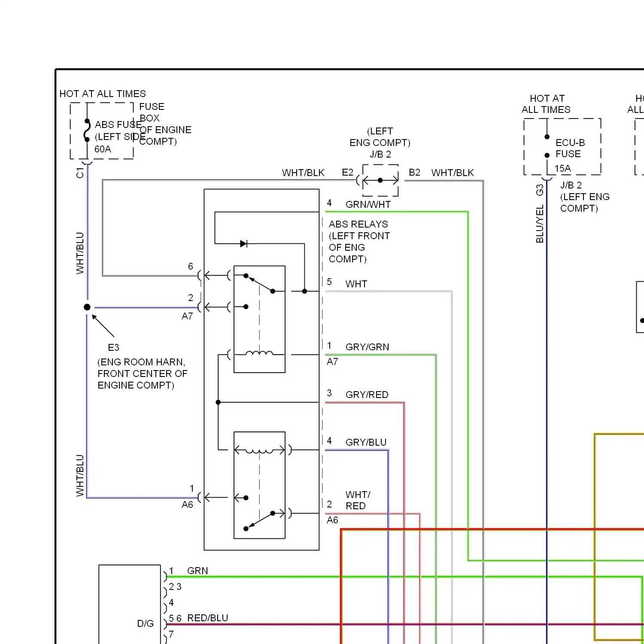Click the vertical 'BLU/YEL' wire label
The image size is (644, 644).
(540, 224)
